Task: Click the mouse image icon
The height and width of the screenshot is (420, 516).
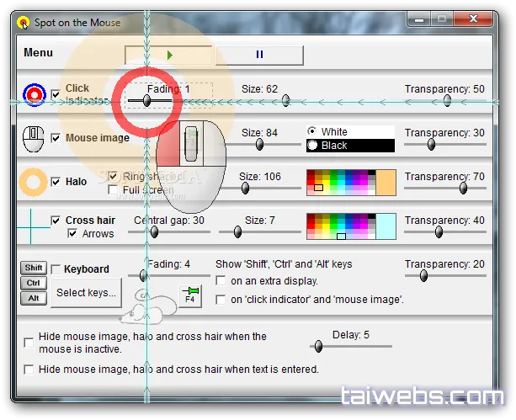Action: click(33, 139)
